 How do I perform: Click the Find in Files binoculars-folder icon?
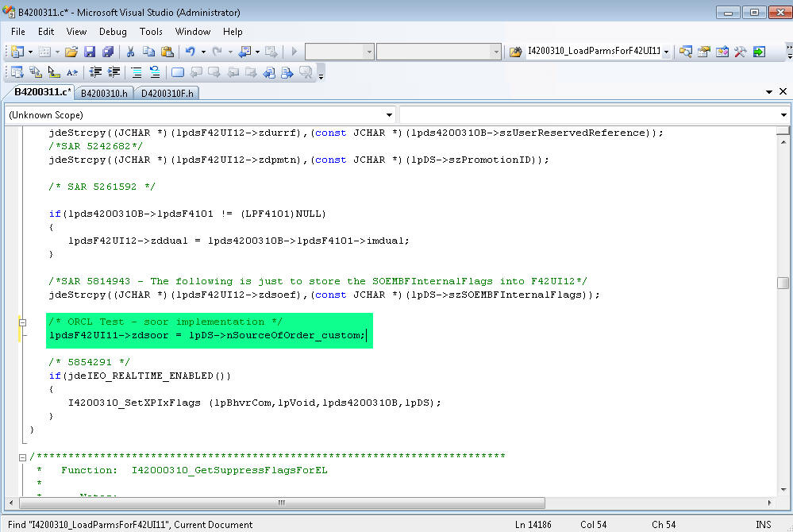515,52
